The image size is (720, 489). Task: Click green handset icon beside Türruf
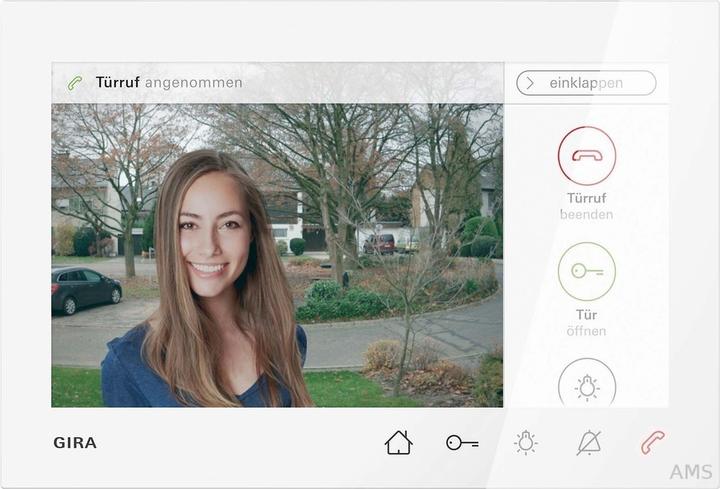click(x=75, y=83)
